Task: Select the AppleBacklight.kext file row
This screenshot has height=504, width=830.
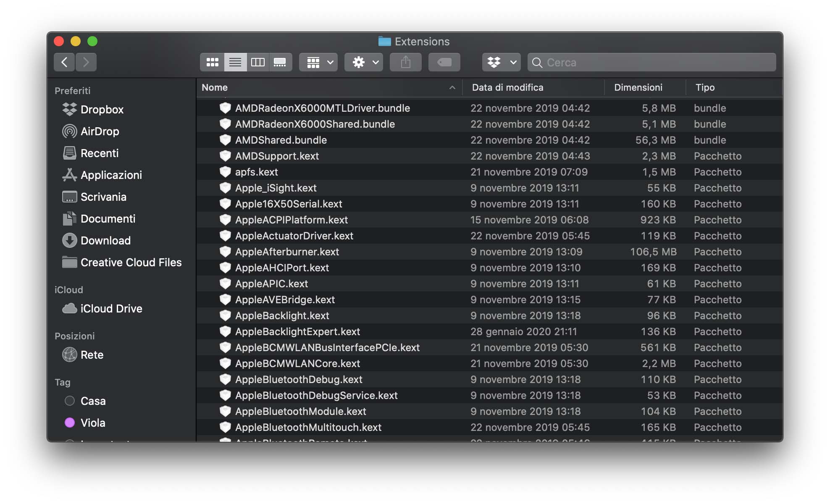Action: tap(282, 316)
